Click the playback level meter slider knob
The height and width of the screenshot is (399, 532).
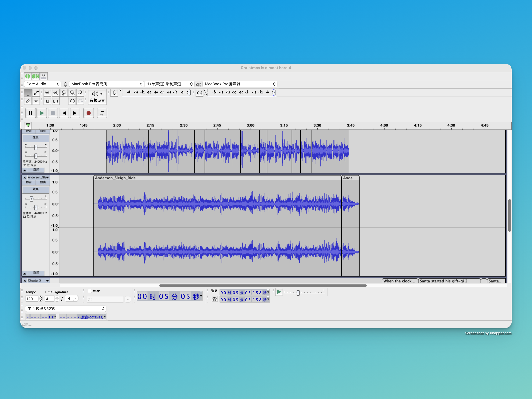pos(274,93)
